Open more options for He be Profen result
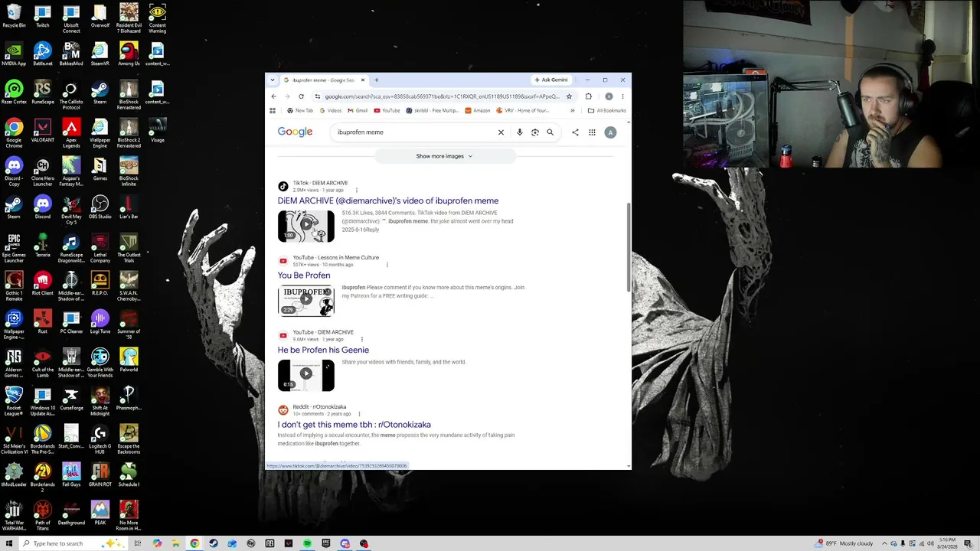The image size is (980, 551). click(361, 339)
